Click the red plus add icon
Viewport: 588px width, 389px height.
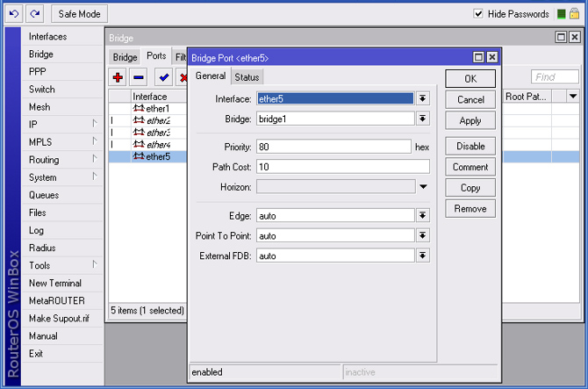(x=118, y=78)
